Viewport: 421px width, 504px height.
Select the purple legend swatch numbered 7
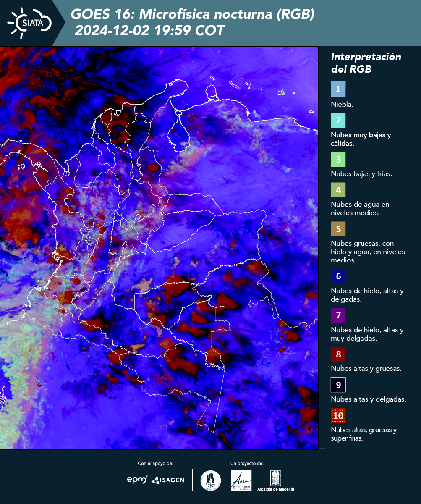338,315
